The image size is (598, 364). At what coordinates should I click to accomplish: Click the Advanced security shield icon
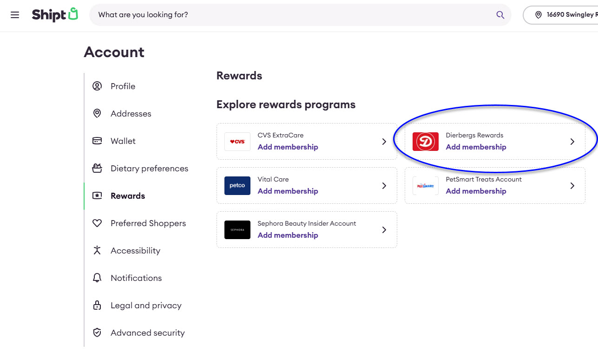pyautogui.click(x=97, y=332)
